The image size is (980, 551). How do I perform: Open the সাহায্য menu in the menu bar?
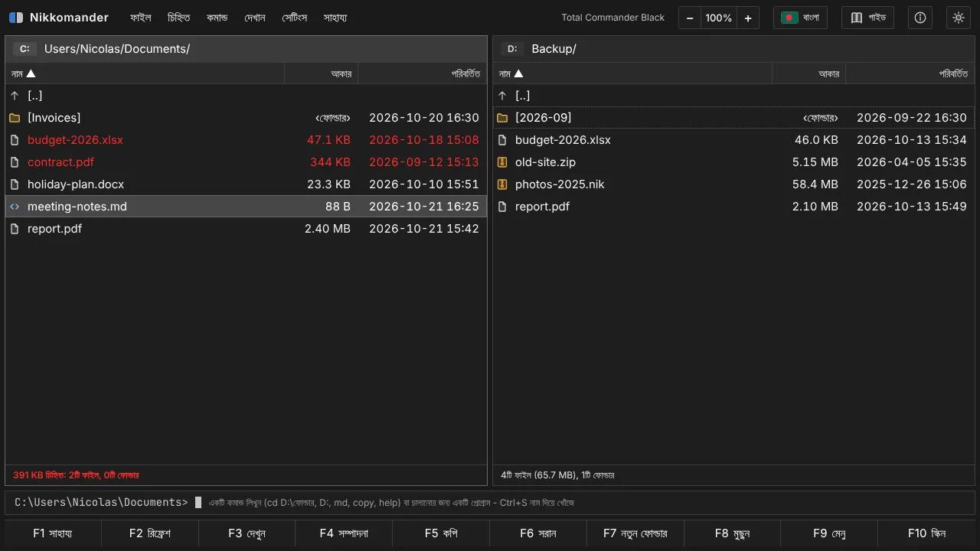pos(335,18)
